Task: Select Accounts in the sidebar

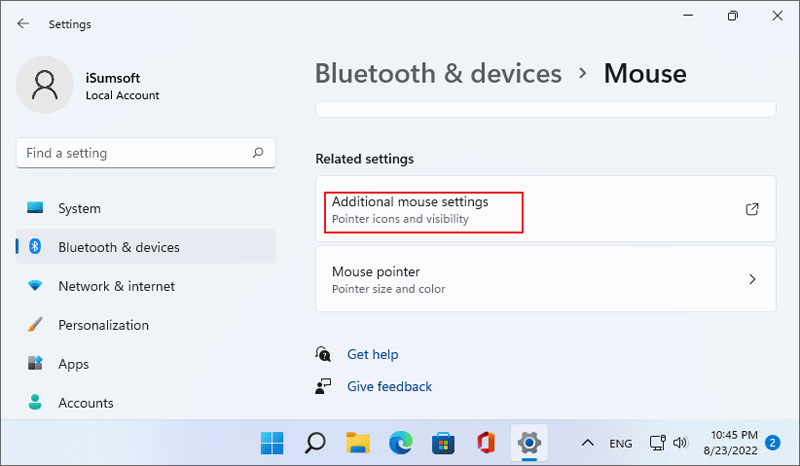Action: (146, 402)
